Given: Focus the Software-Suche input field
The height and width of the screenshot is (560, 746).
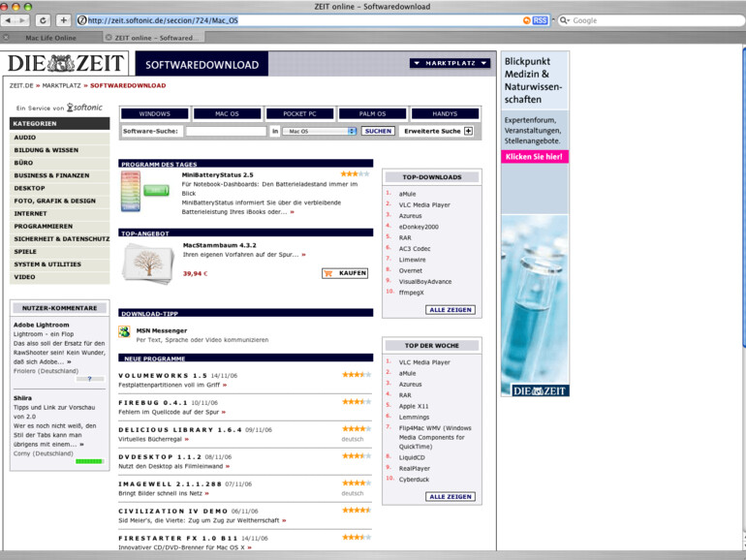Looking at the screenshot, I should point(226,131).
